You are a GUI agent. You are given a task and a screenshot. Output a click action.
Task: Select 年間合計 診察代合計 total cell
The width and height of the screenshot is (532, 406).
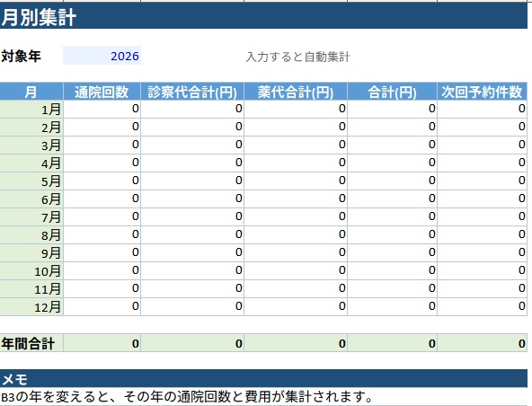point(192,343)
